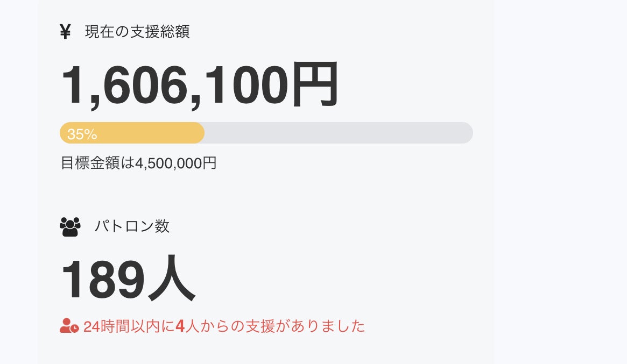Click the 189 patron count number
Screen dimensions: 627x364
[103, 281]
